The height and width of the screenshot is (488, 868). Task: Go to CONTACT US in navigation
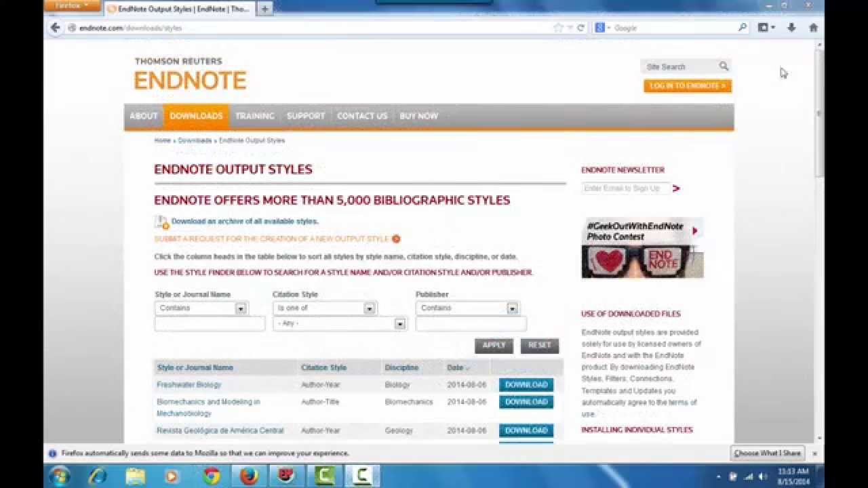point(362,116)
